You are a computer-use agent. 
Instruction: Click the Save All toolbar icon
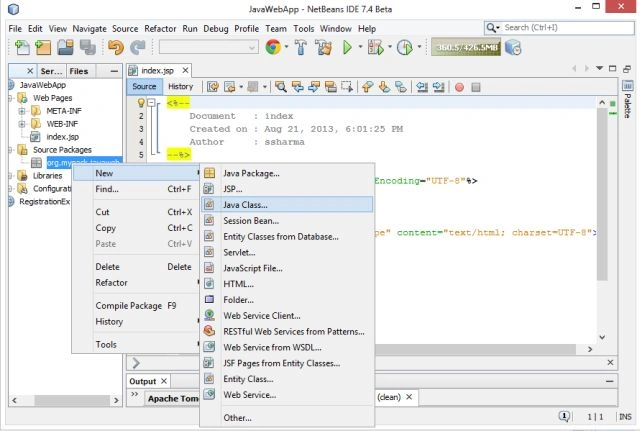click(x=88, y=48)
